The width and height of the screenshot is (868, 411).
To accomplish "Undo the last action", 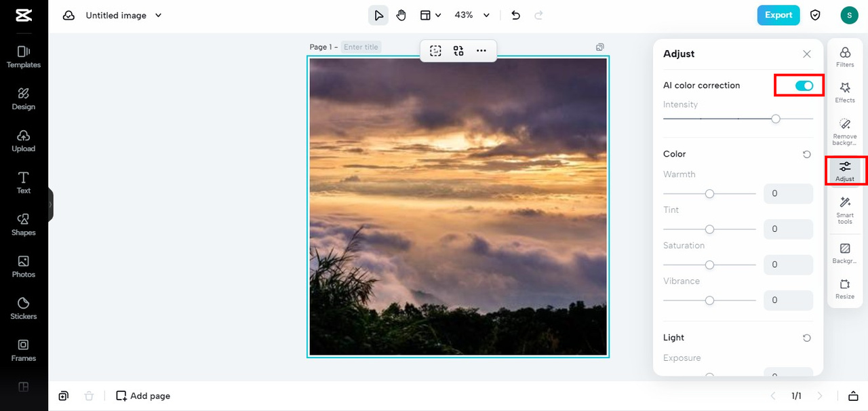I will [516, 15].
